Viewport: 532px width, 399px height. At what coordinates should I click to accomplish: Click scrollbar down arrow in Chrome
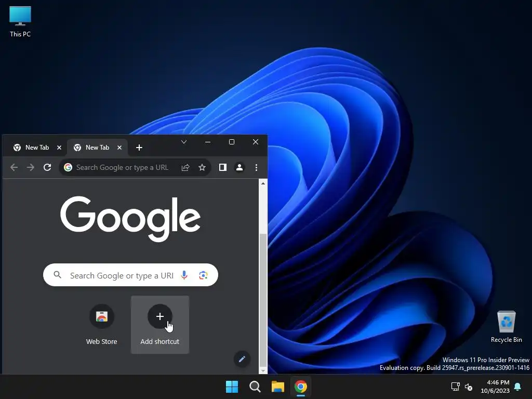(263, 370)
